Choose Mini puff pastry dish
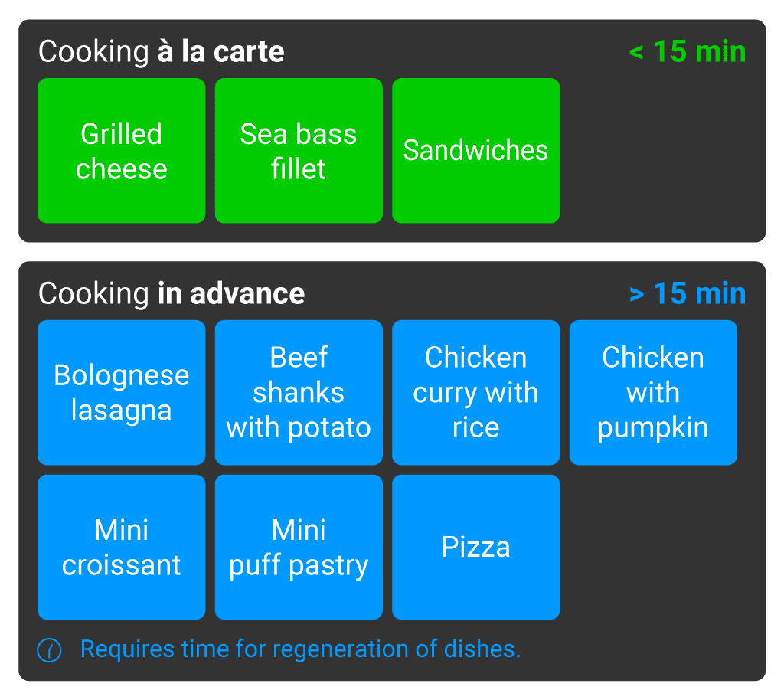This screenshot has width=784, height=700. pos(299,547)
